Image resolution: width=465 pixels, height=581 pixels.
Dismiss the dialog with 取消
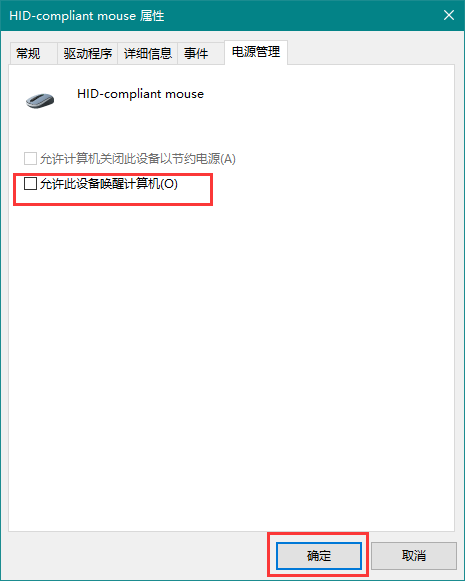coord(414,555)
